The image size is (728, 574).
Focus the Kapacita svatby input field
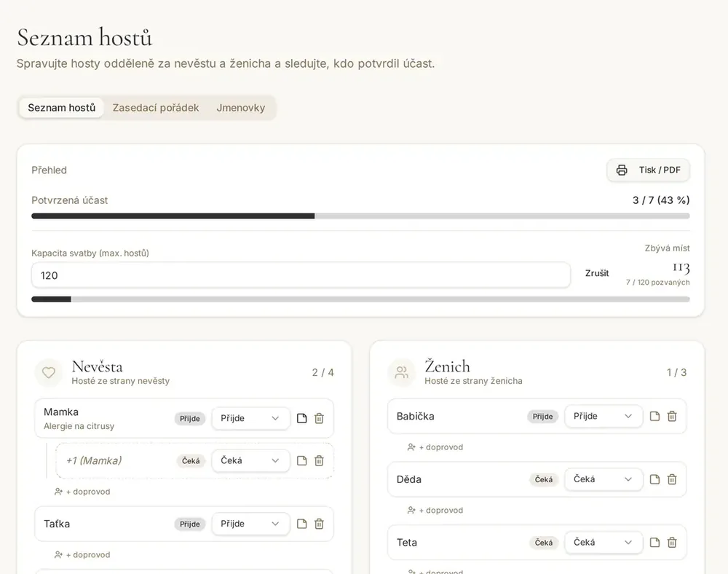click(x=301, y=275)
